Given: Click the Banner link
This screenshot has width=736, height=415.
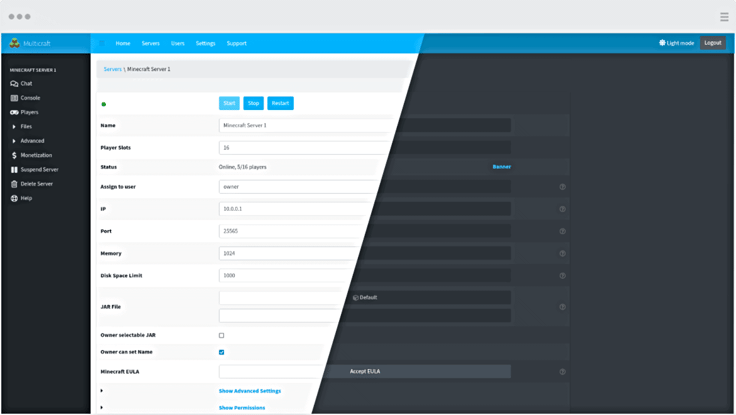Looking at the screenshot, I should tap(501, 167).
